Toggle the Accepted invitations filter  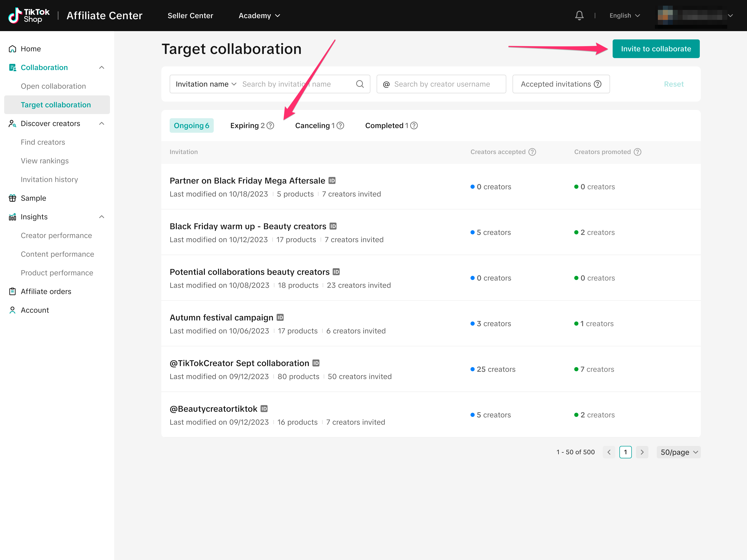(x=561, y=84)
